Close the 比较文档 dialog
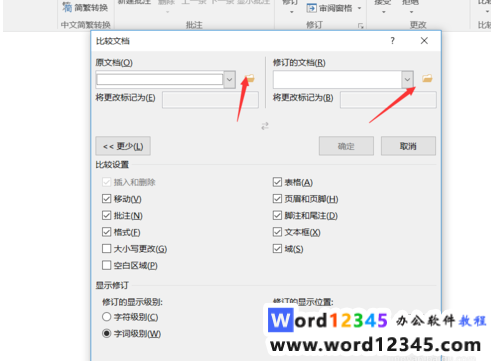 tap(424, 41)
